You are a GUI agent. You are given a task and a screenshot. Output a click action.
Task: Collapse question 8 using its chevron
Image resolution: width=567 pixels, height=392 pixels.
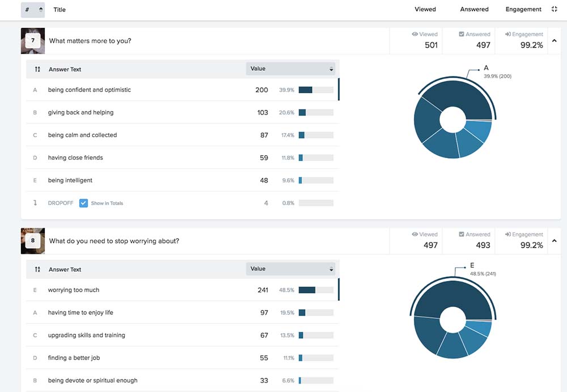(555, 241)
